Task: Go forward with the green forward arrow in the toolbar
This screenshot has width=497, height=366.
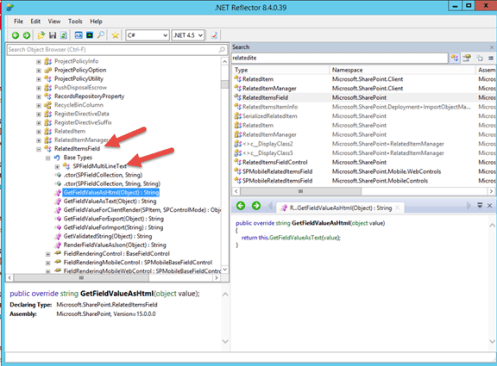Action: pos(27,35)
